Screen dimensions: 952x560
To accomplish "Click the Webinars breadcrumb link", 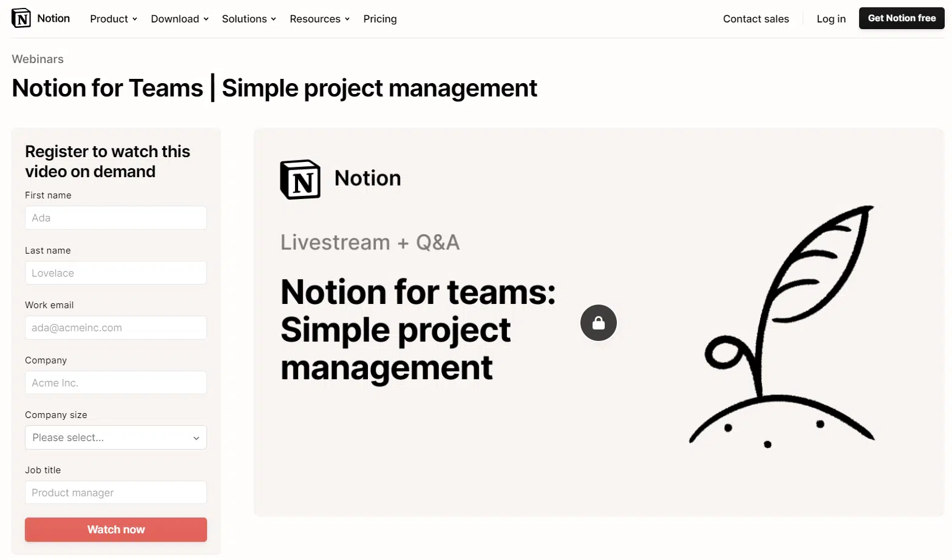I will pyautogui.click(x=38, y=59).
